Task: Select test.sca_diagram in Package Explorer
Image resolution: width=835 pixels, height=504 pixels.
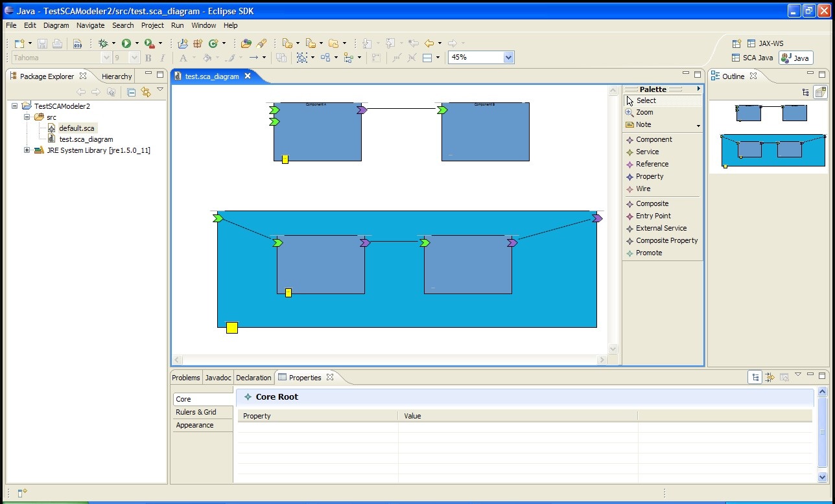Action: (80, 139)
